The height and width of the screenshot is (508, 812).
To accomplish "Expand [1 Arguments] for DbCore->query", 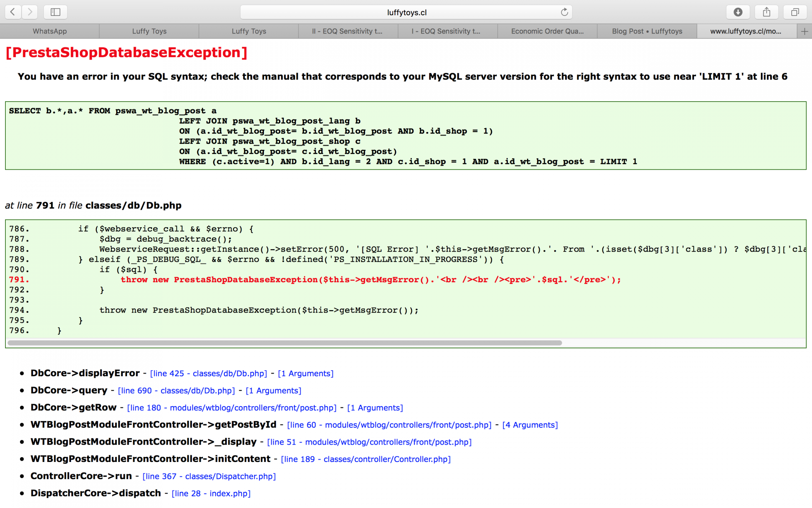I will tap(273, 391).
